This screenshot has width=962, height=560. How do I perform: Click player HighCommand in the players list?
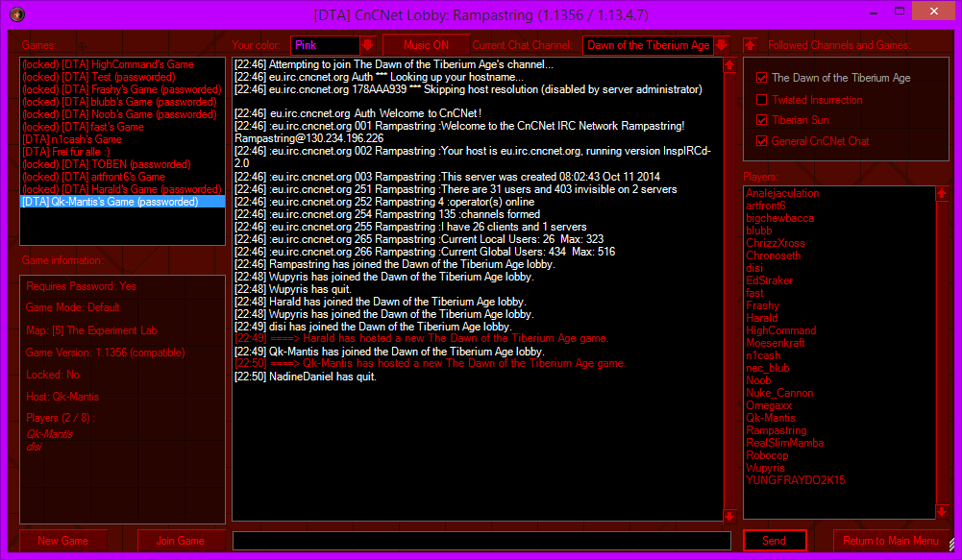(x=781, y=330)
